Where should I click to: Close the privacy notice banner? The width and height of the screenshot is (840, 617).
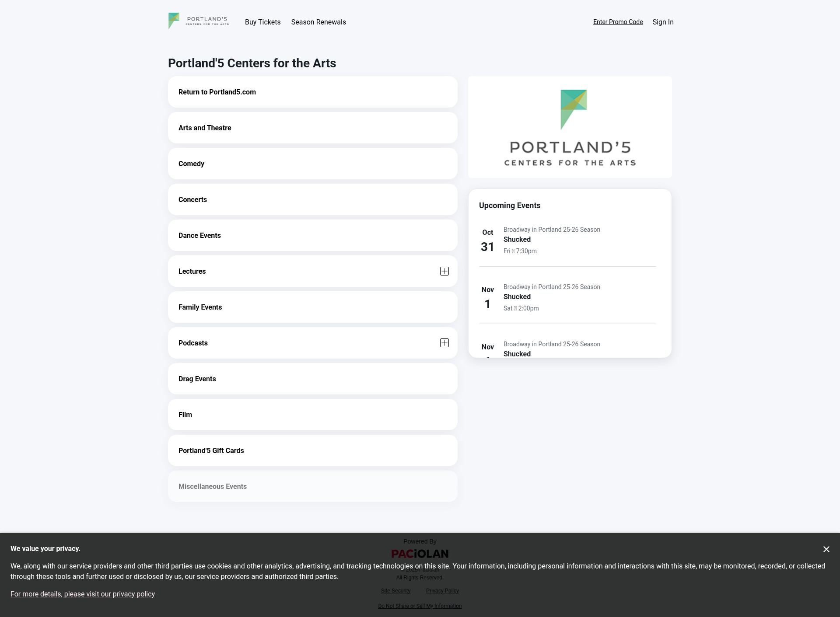point(826,549)
